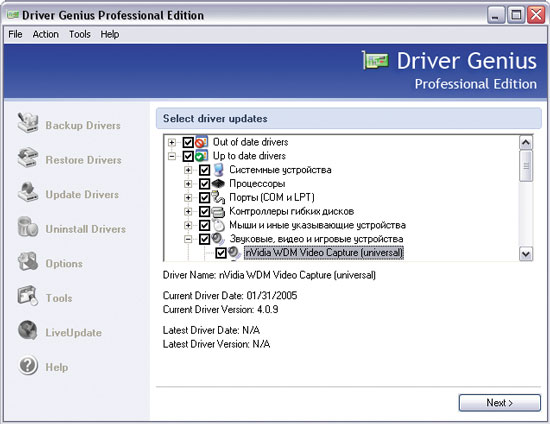Open the Tools menu in menu bar
Image resolution: width=550 pixels, height=424 pixels.
tap(80, 34)
